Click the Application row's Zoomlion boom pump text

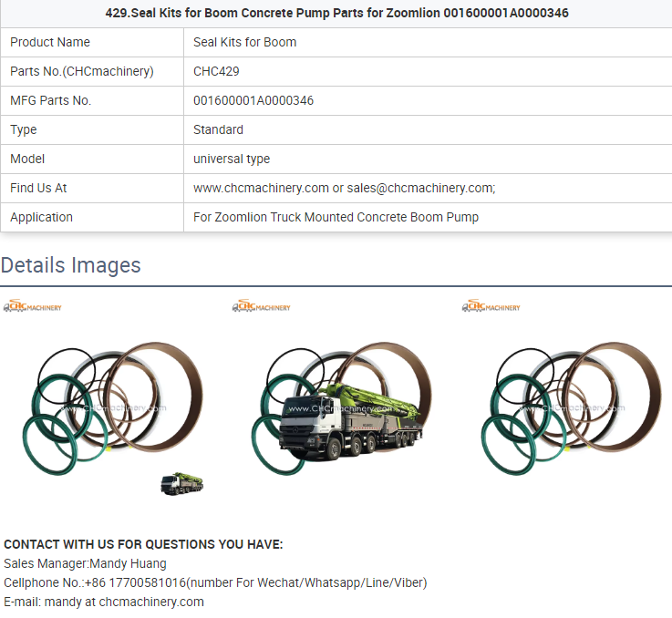pyautogui.click(x=336, y=217)
